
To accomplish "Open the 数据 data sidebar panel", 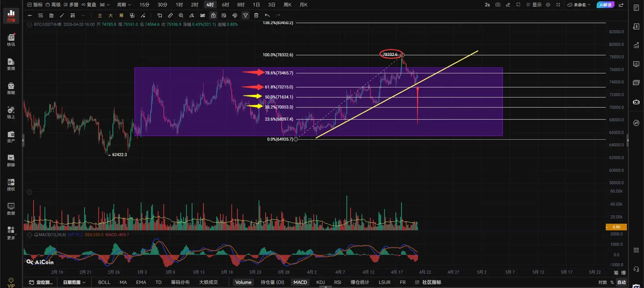I will pos(11,209).
